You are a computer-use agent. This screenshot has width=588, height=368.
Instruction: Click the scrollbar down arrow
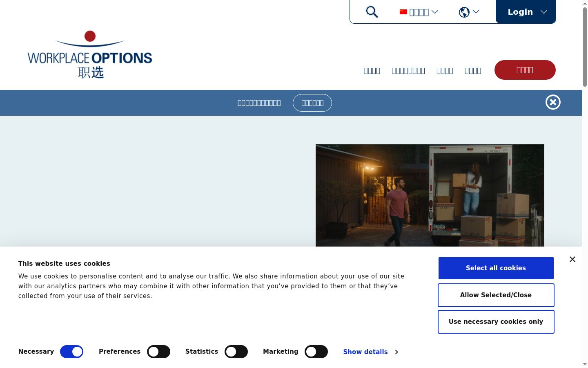585,364
